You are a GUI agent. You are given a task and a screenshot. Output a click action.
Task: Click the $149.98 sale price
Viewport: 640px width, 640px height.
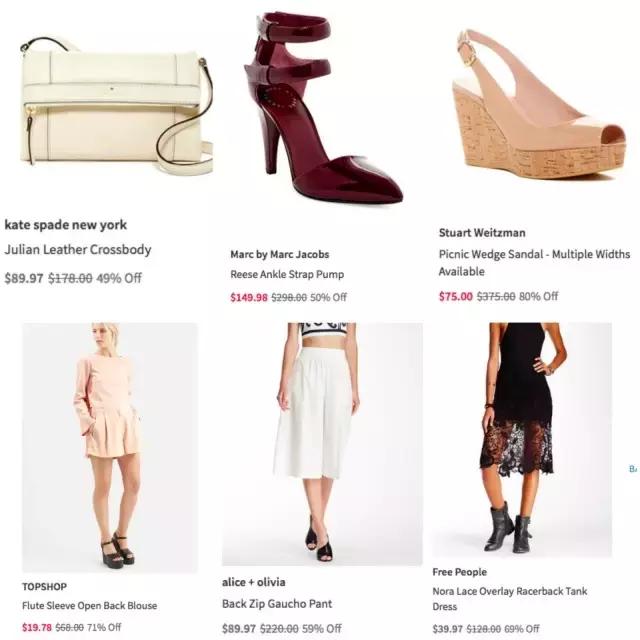tap(249, 297)
